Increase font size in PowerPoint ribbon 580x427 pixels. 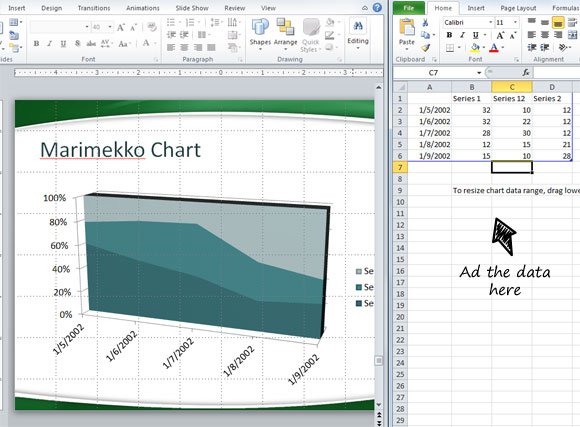(121, 27)
